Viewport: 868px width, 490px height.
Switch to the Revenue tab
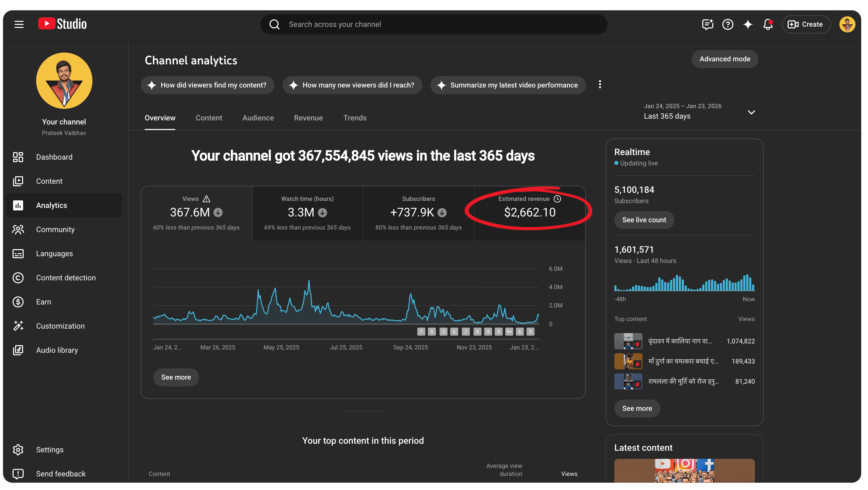click(308, 118)
